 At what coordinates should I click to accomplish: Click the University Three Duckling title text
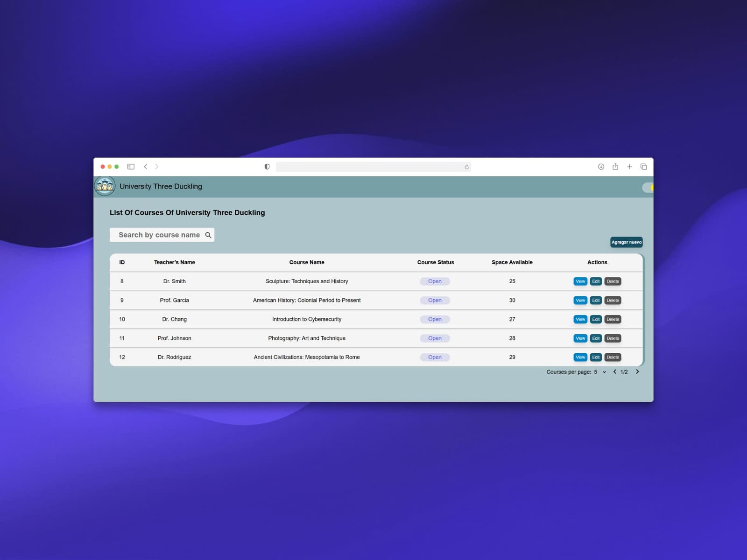pos(161,186)
